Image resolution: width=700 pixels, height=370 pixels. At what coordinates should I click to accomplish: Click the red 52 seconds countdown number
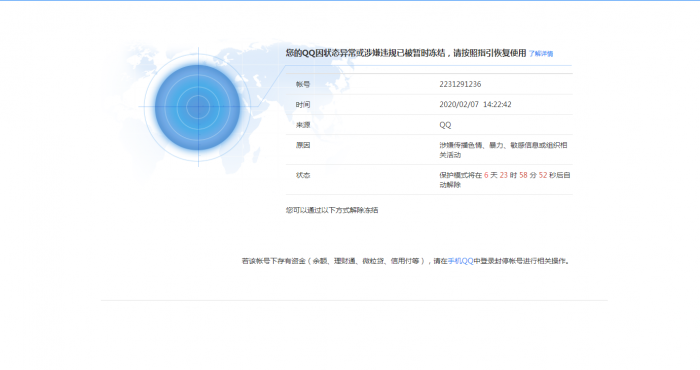[x=543, y=175]
